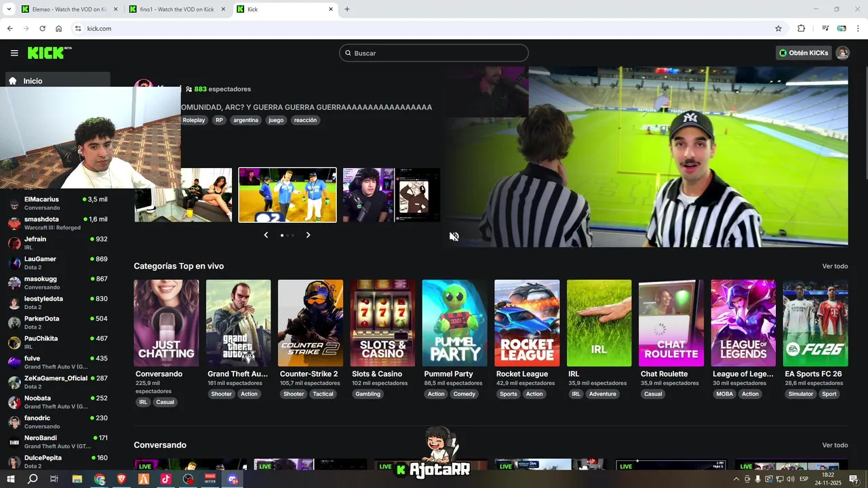Open the Chrome three-dot menu
The width and height of the screenshot is (868, 488).
coord(859,28)
